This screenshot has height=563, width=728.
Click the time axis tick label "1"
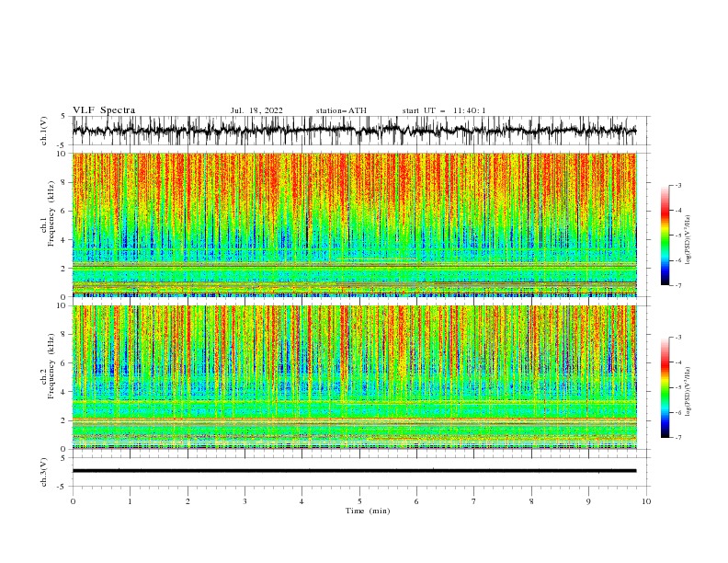[130, 501]
